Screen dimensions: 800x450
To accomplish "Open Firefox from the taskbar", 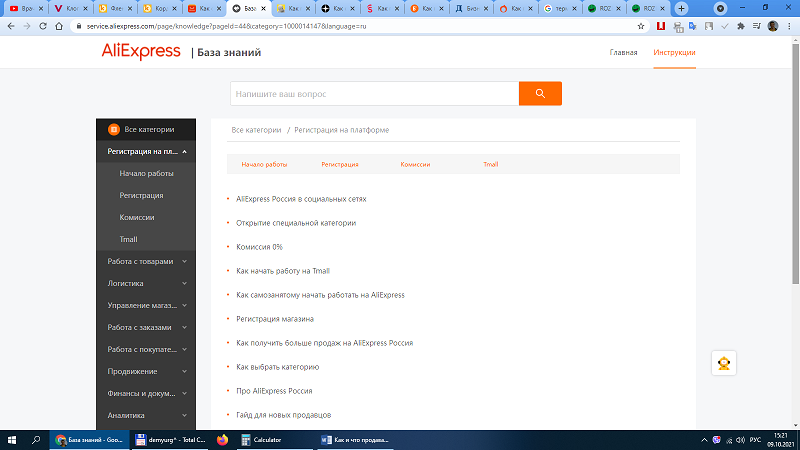I will click(222, 440).
